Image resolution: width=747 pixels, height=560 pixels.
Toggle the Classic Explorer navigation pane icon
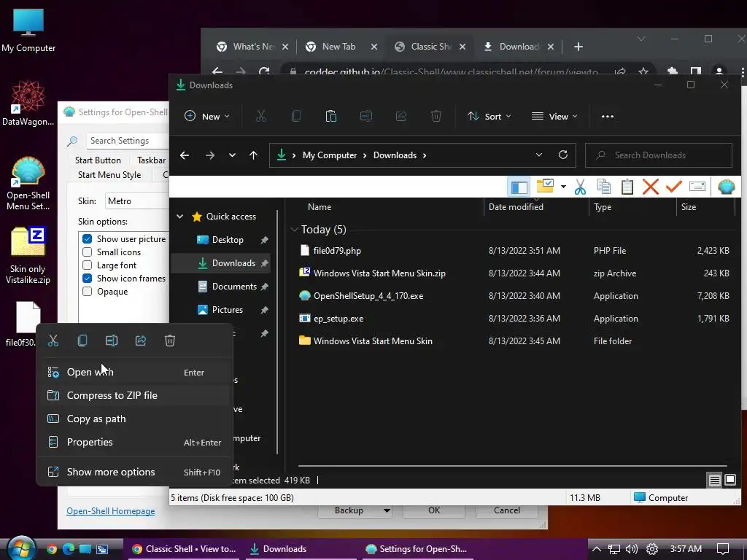[519, 187]
